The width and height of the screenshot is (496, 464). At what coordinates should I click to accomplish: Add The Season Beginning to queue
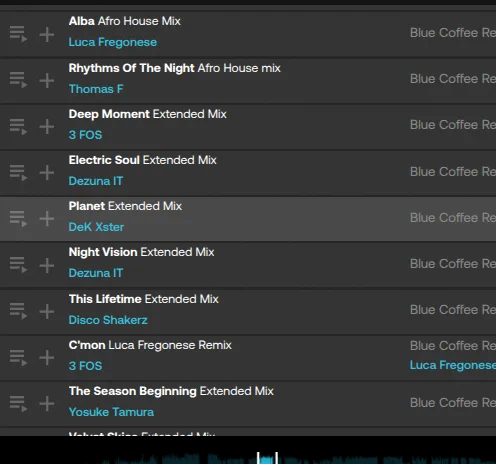[x=18, y=404]
